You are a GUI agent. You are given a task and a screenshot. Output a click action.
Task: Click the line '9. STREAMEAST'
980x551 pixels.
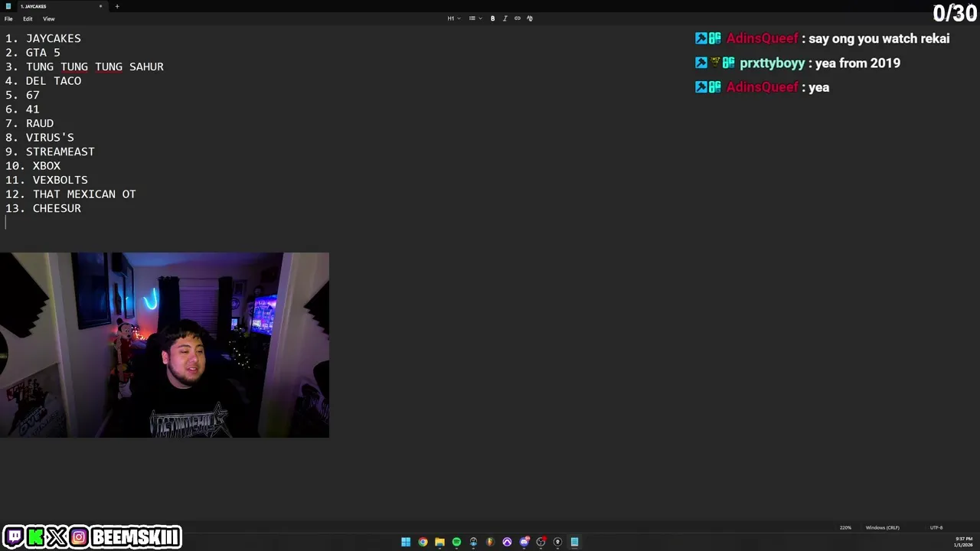50,152
